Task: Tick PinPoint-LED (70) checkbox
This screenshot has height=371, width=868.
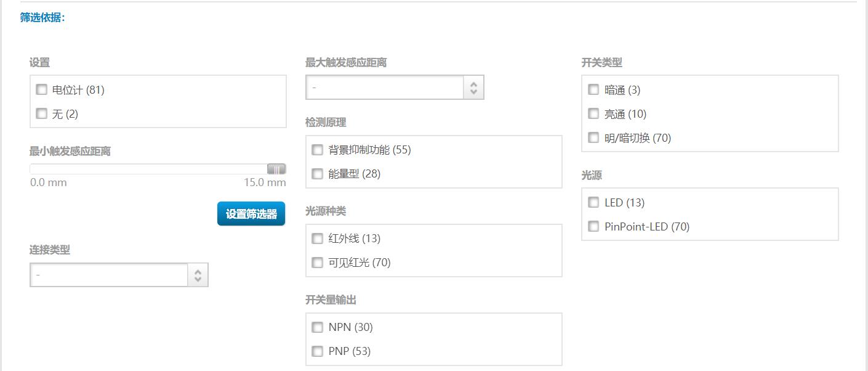Action: 593,226
